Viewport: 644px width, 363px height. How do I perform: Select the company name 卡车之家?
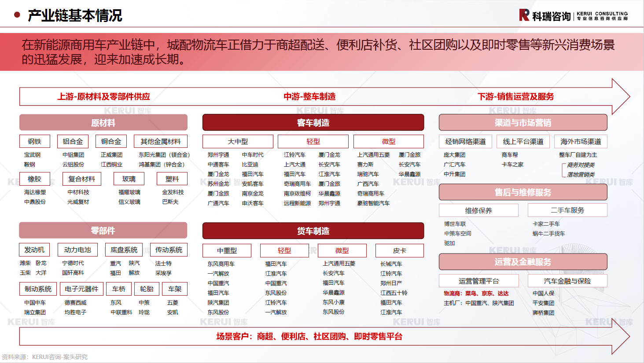click(x=512, y=165)
